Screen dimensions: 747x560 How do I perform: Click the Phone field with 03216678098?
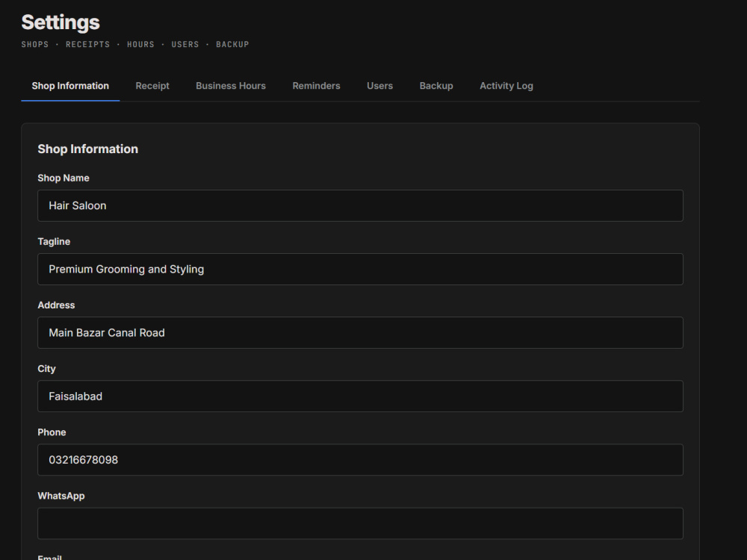click(x=360, y=460)
